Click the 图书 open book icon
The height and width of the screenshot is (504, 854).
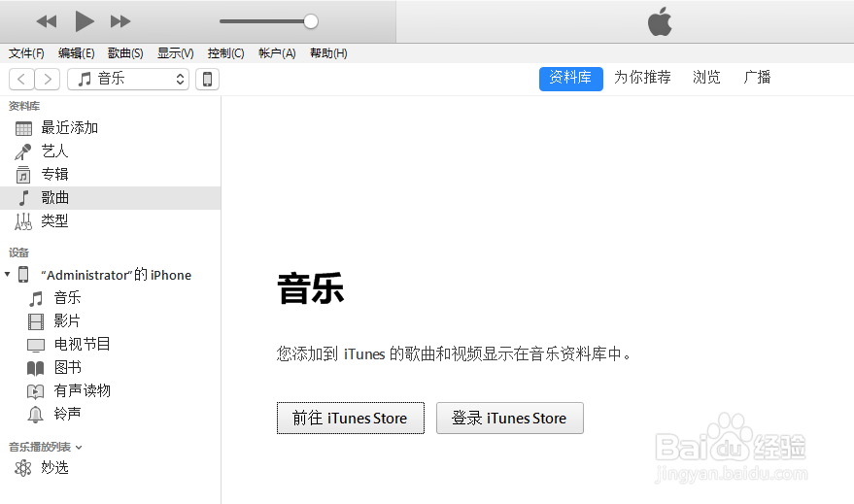point(35,368)
